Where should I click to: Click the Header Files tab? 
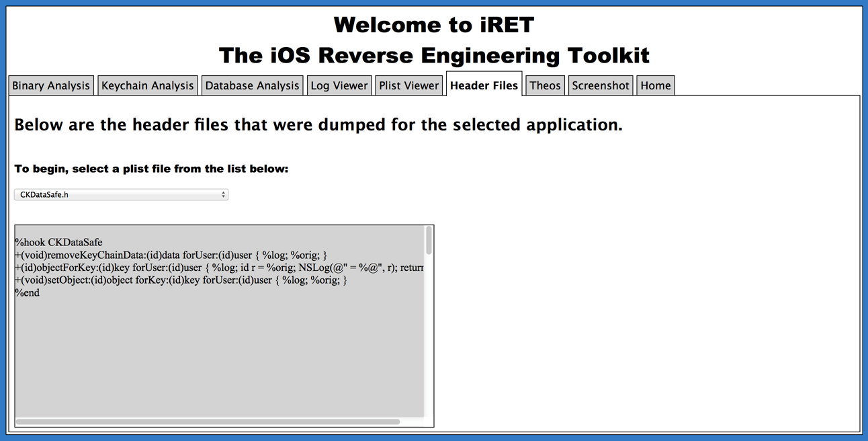[484, 85]
